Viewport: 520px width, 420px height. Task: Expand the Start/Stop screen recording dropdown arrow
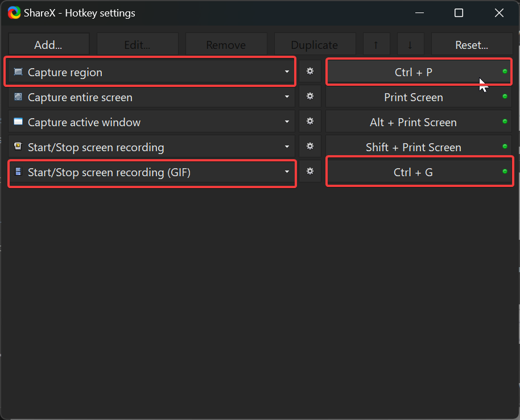[287, 147]
